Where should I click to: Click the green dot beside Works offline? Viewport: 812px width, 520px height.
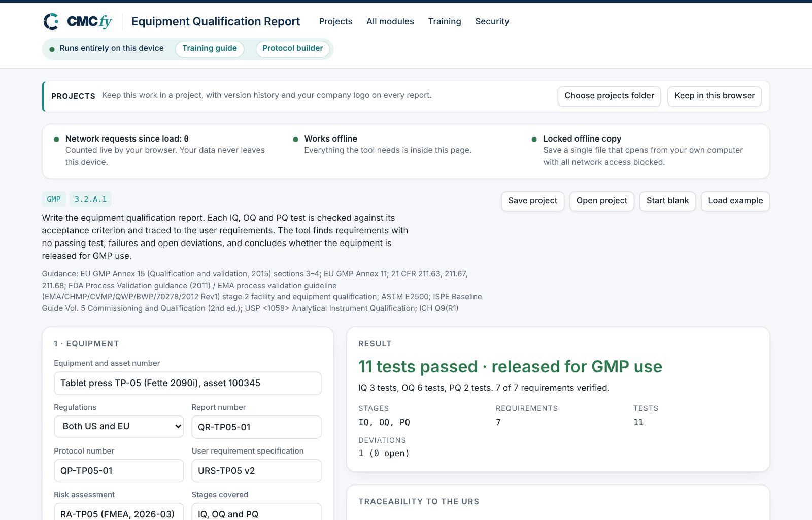tap(295, 140)
